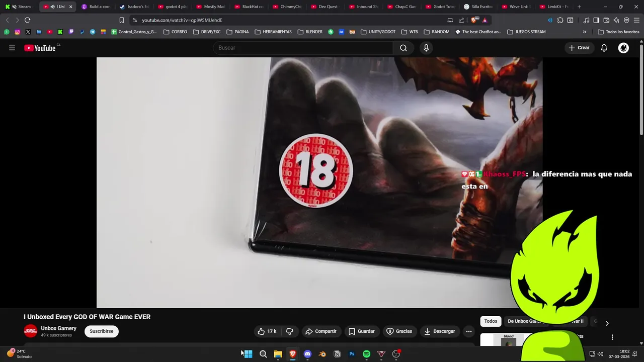Open Spotify from the taskbar
The image size is (644, 362).
point(367,354)
